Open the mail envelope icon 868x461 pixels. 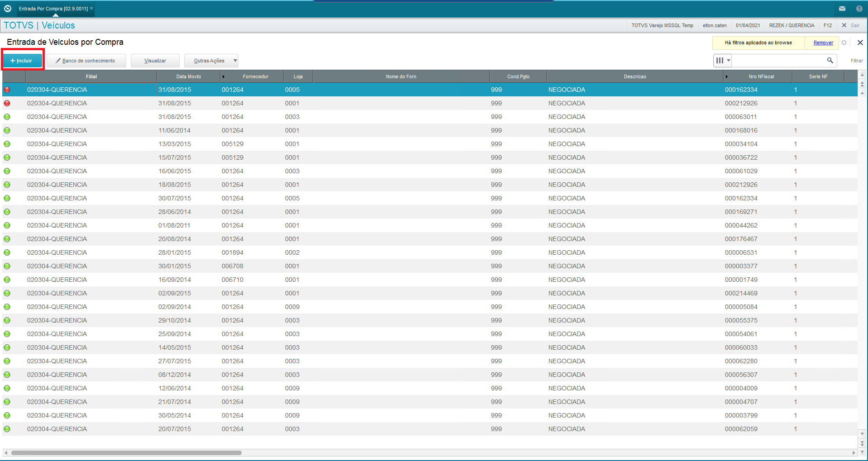pyautogui.click(x=842, y=9)
